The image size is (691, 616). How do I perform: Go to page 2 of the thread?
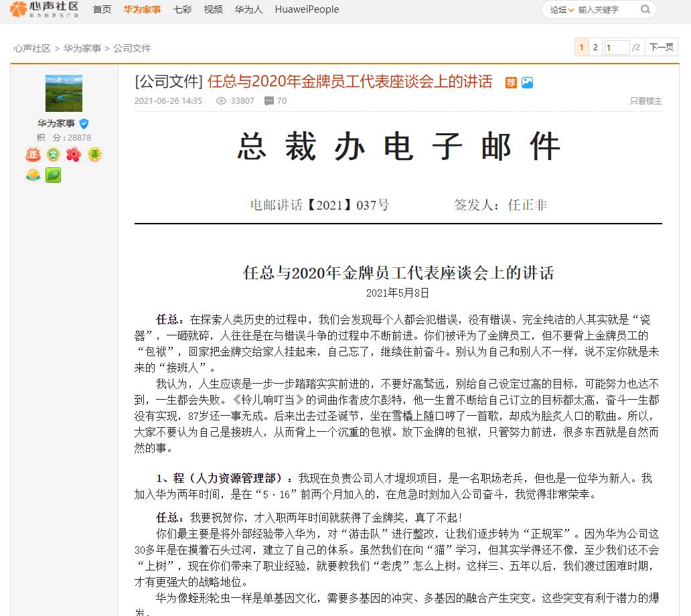coord(595,48)
